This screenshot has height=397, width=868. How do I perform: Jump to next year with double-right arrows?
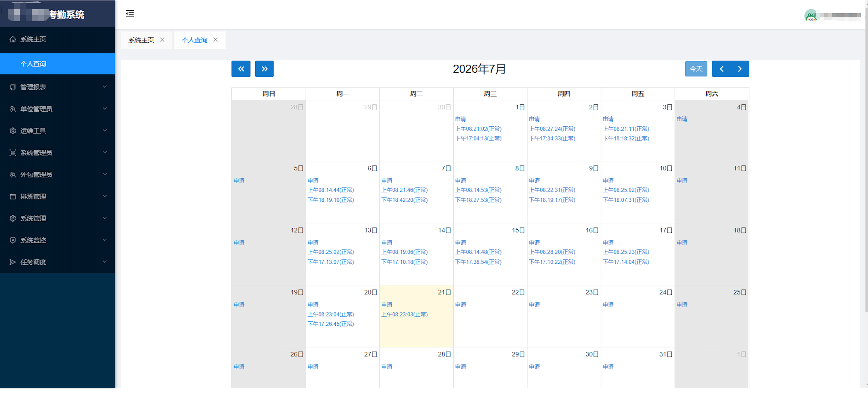pyautogui.click(x=264, y=69)
